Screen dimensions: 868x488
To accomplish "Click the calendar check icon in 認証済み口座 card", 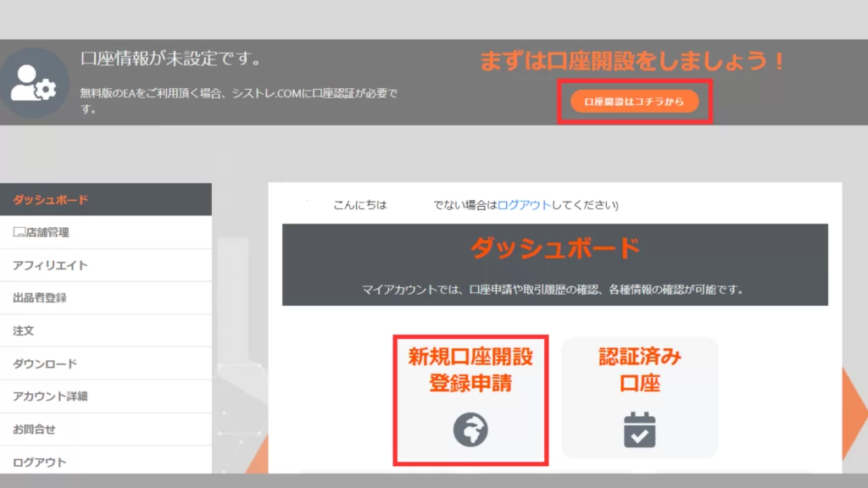I will (x=640, y=430).
